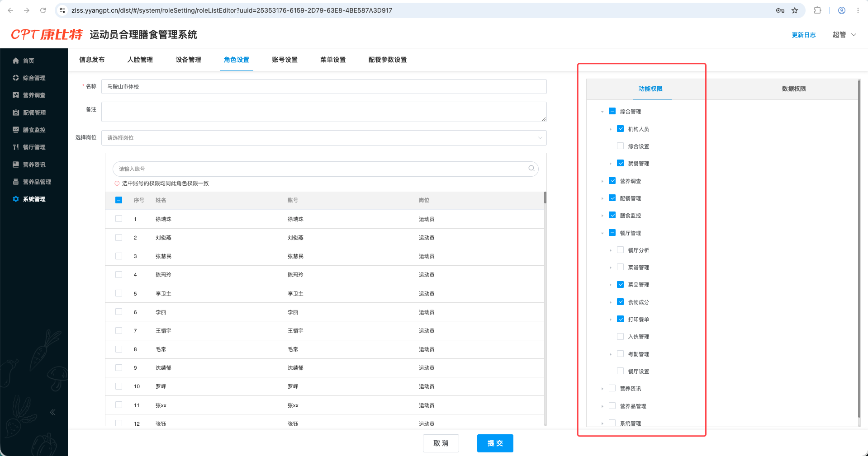Click the 提交 submit button
This screenshot has height=456, width=868.
[x=495, y=443]
